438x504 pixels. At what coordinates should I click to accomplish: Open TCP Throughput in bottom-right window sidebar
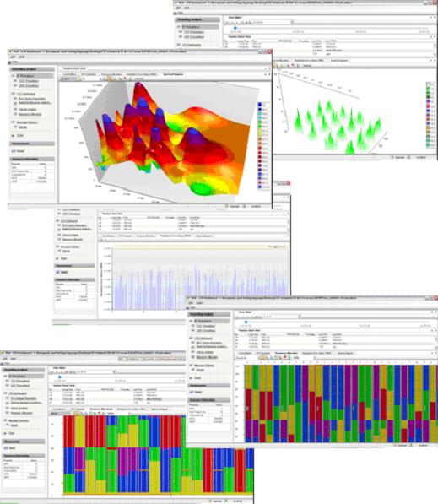point(206,326)
